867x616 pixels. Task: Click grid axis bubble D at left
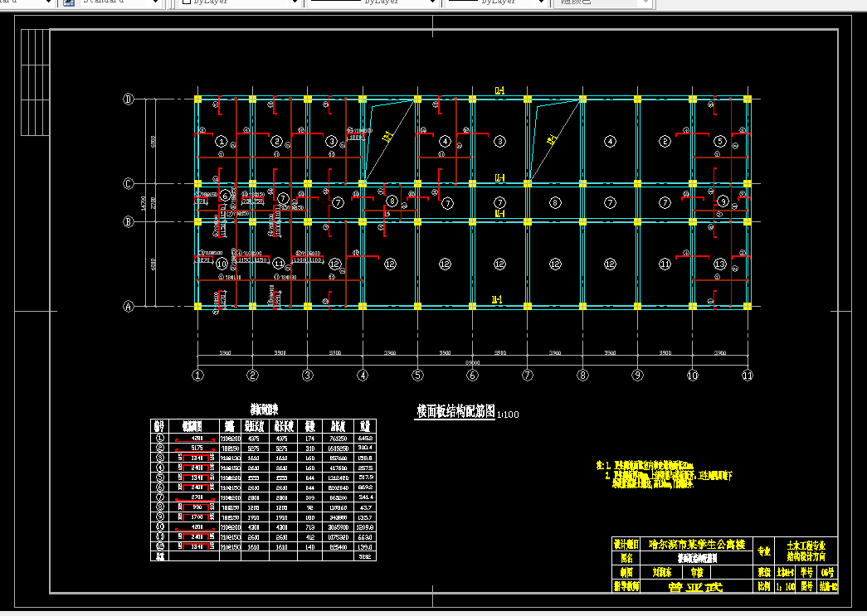129,99
